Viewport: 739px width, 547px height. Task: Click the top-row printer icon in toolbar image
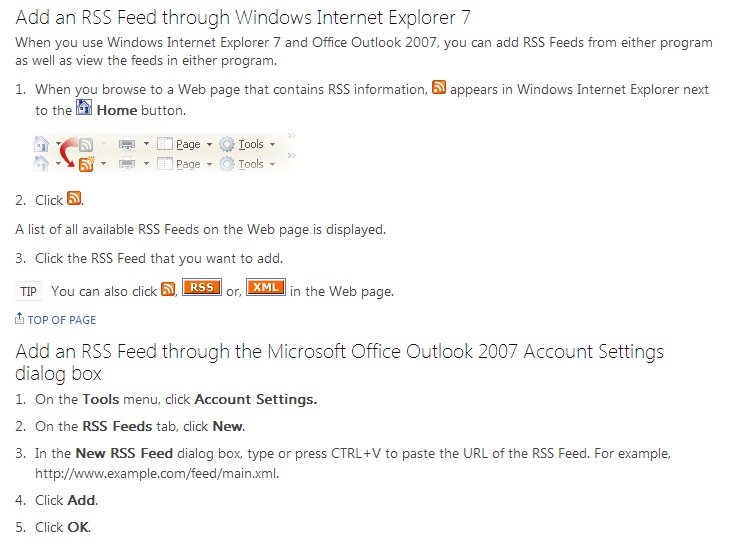point(127,144)
